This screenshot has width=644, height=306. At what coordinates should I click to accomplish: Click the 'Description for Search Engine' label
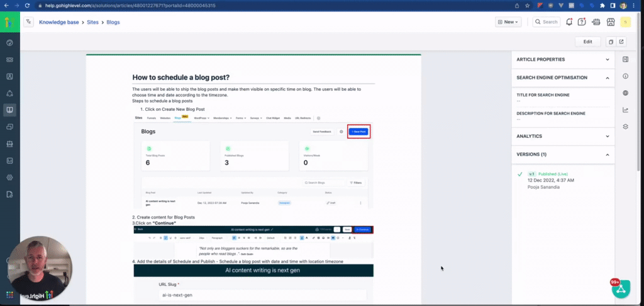click(x=551, y=113)
